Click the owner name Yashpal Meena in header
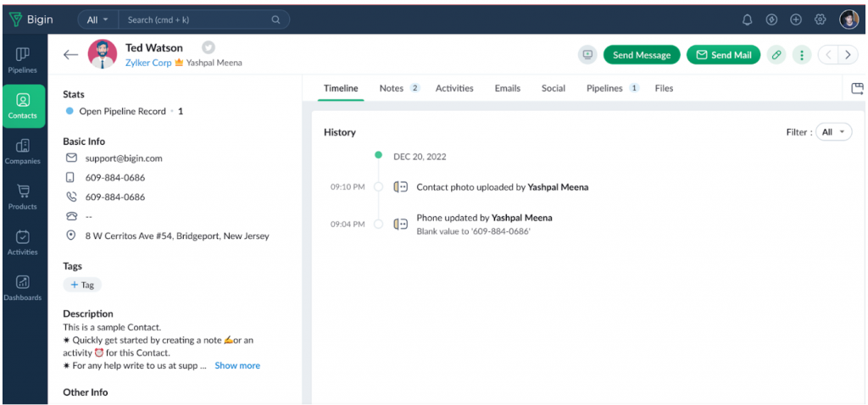Screen dimensions: 868x405 click(214, 63)
